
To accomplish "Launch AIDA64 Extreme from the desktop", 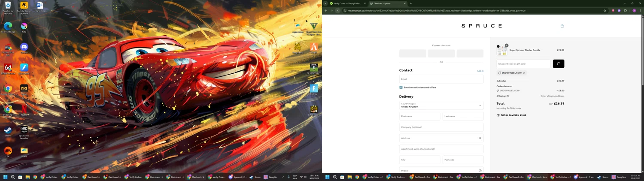I will (x=8, y=69).
